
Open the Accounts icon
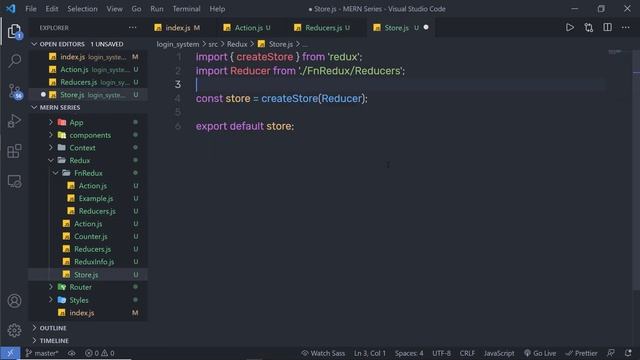(14, 301)
